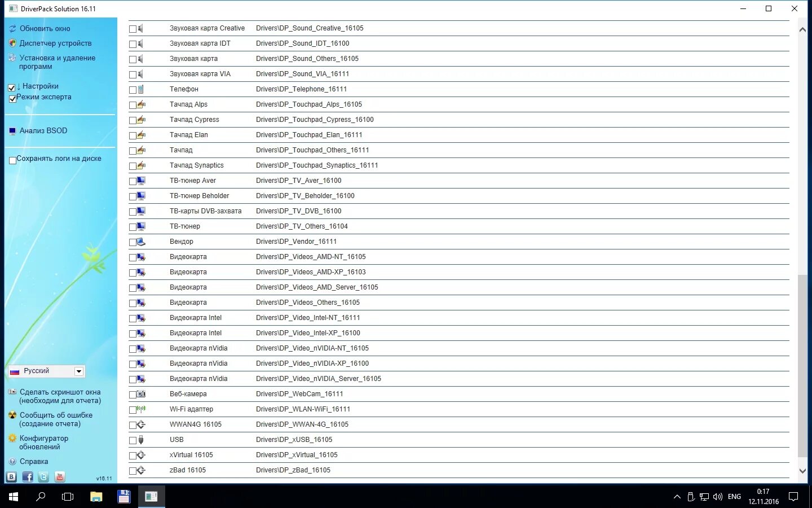Open the notification center icon

click(793, 497)
